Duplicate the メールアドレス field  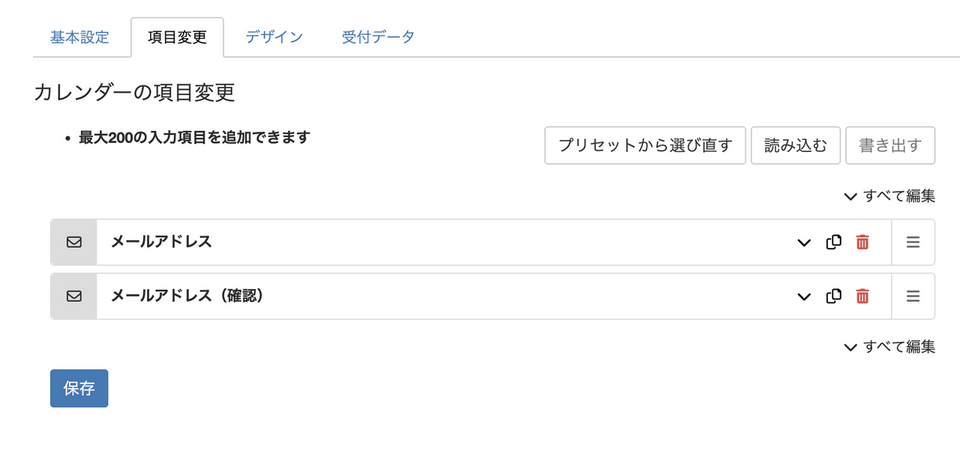tap(833, 242)
